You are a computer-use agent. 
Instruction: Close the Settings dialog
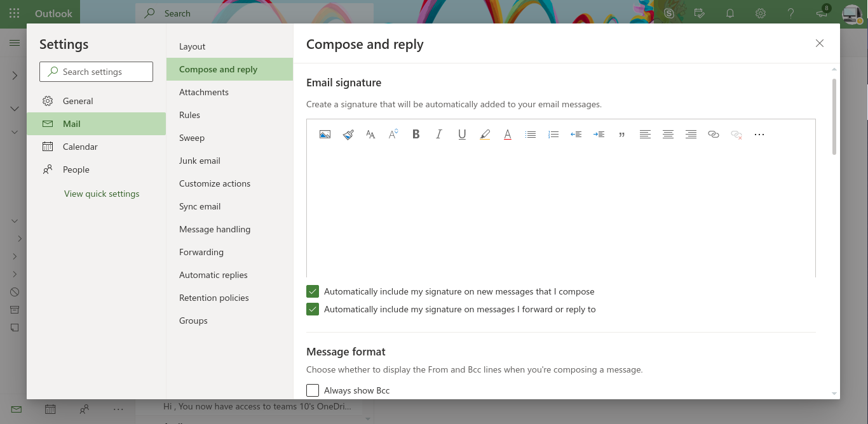pos(820,43)
